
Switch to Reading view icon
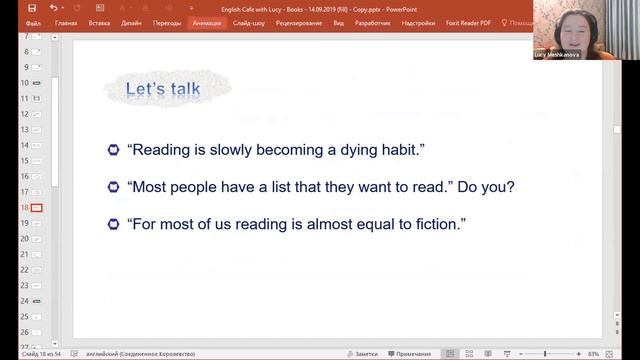[x=488, y=354]
